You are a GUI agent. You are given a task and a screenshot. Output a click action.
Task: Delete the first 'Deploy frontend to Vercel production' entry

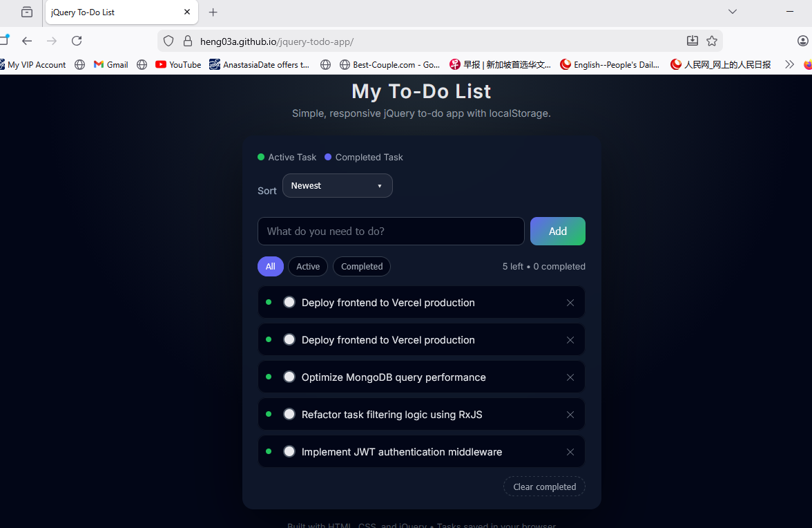(x=570, y=302)
